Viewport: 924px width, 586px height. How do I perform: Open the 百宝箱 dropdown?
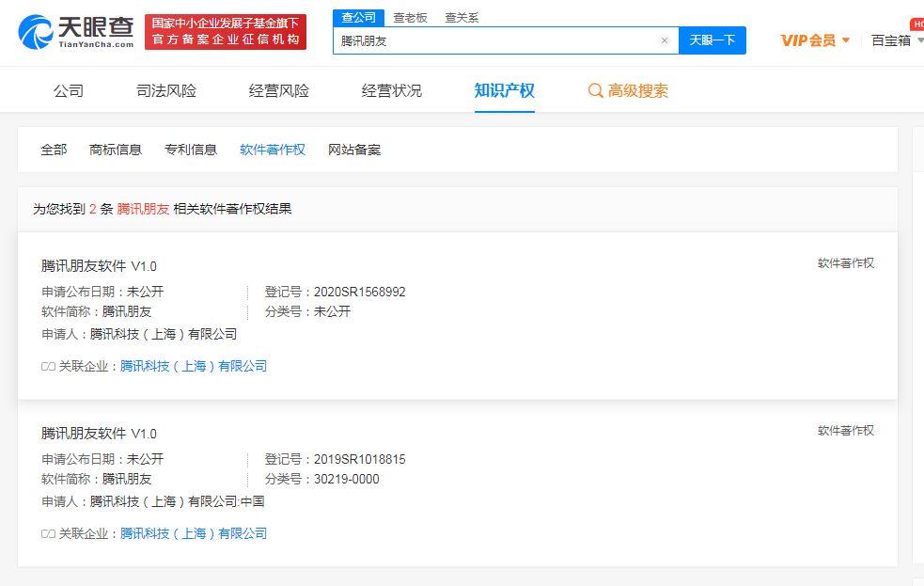pyautogui.click(x=894, y=40)
